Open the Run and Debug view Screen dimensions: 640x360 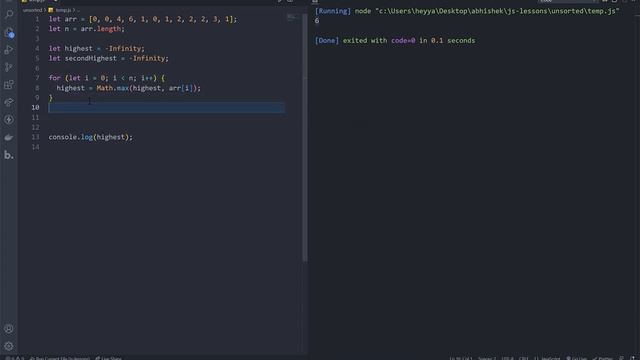9,50
